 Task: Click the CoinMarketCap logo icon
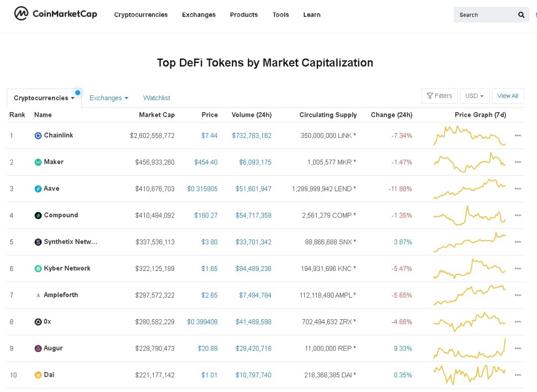click(21, 14)
